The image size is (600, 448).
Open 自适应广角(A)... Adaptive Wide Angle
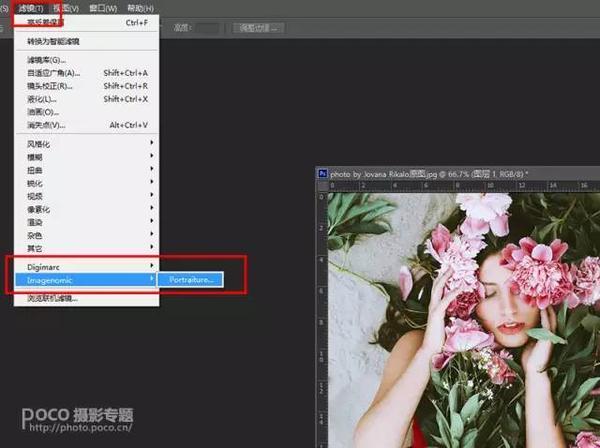tap(86, 73)
